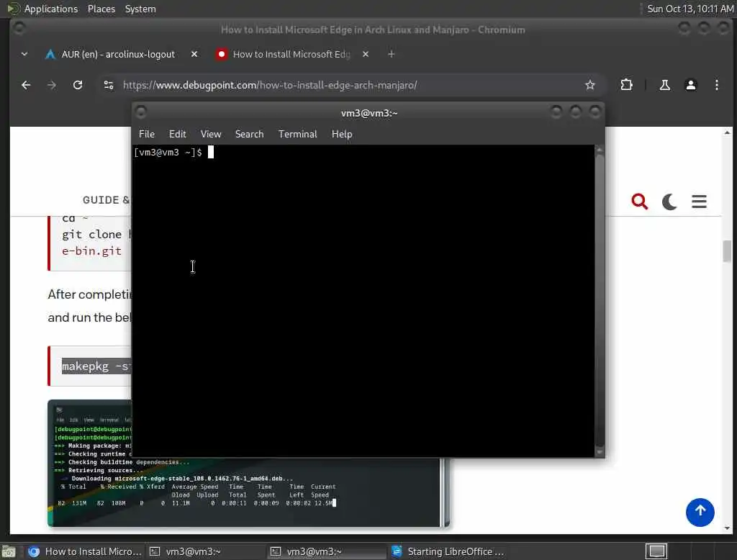737x560 pixels.
Task: Switch to the AUR arcolinux-logout tab
Action: pos(118,54)
